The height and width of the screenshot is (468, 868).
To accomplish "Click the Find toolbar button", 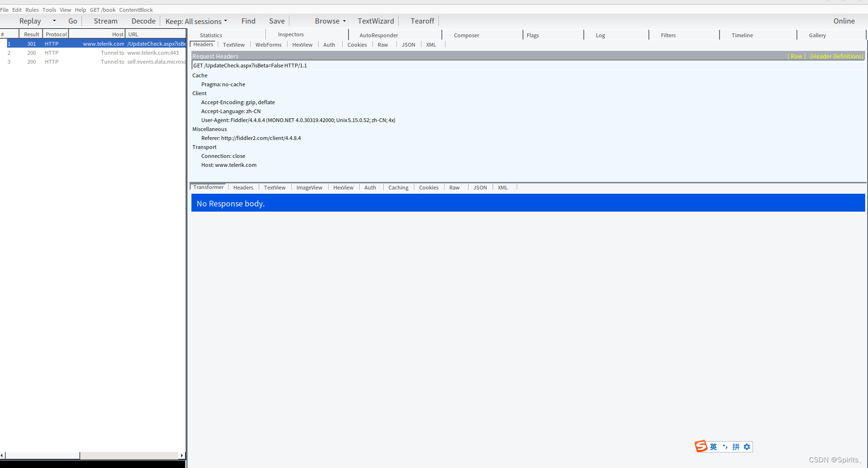I will point(248,21).
